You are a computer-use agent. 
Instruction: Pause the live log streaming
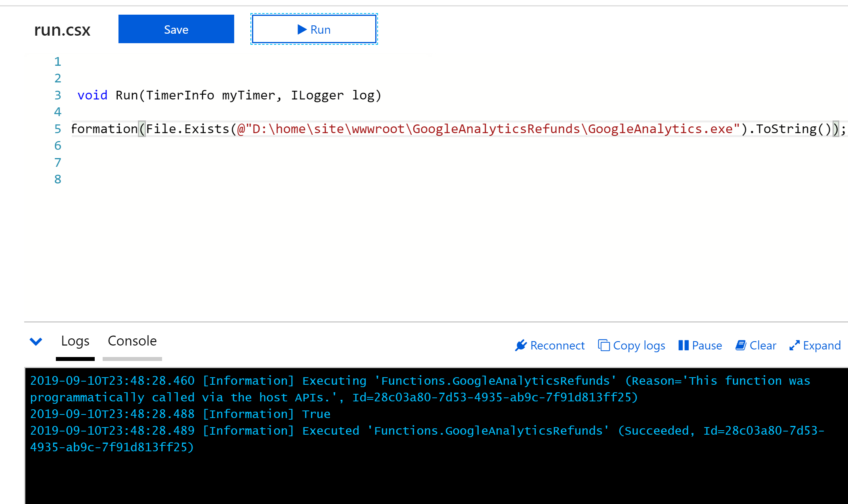pyautogui.click(x=700, y=345)
